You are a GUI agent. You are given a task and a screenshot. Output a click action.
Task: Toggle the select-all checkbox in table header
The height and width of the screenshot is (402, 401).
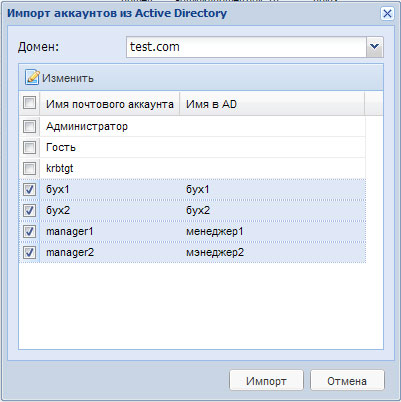pyautogui.click(x=29, y=103)
